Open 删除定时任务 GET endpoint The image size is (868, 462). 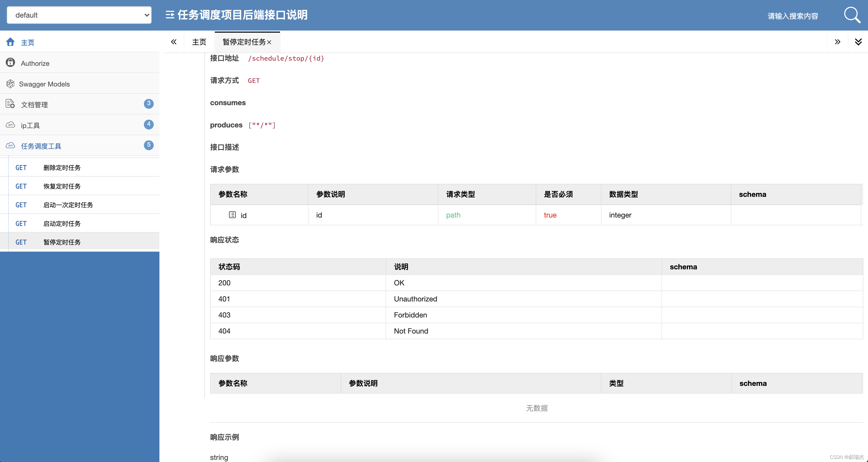point(62,168)
